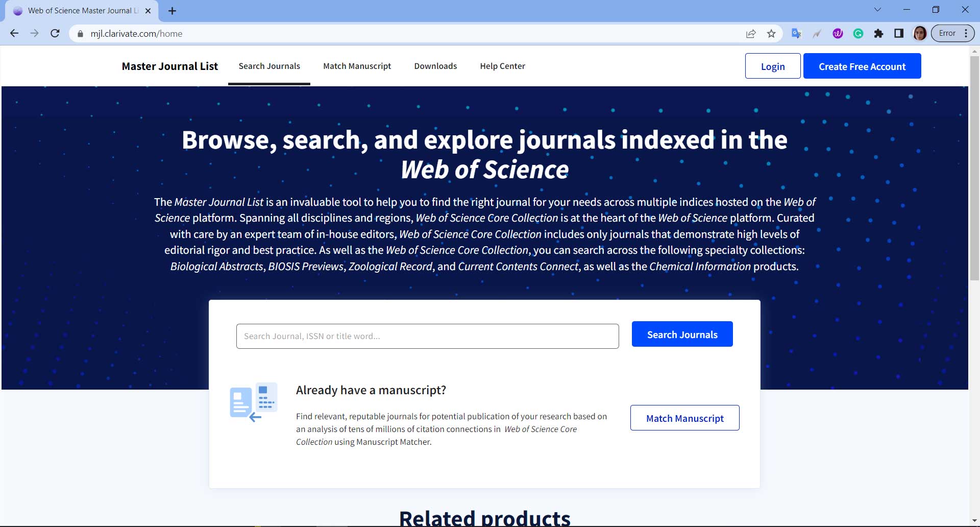The width and height of the screenshot is (980, 527).
Task: Bookmark this page with star icon
Action: click(x=771, y=34)
